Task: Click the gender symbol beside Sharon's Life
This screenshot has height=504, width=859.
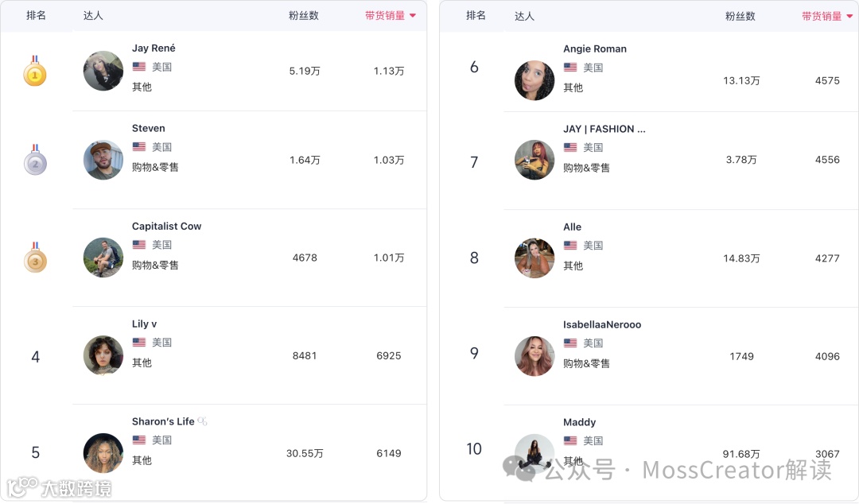Action: [202, 421]
